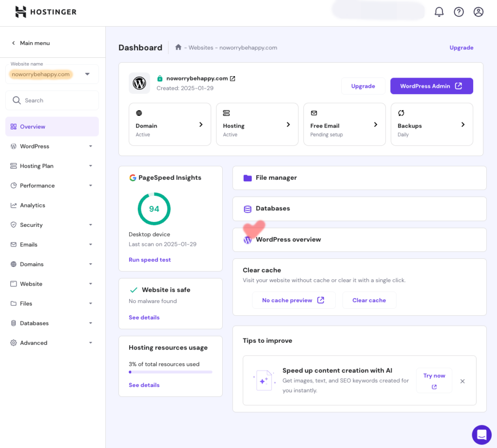
Task: Click the WordPress Admin button
Action: pos(431,86)
